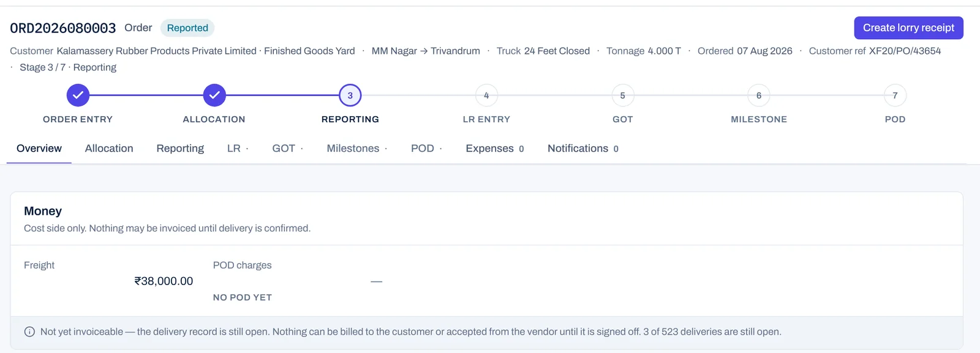Open the Overview tab
The height and width of the screenshot is (353, 980).
click(39, 148)
